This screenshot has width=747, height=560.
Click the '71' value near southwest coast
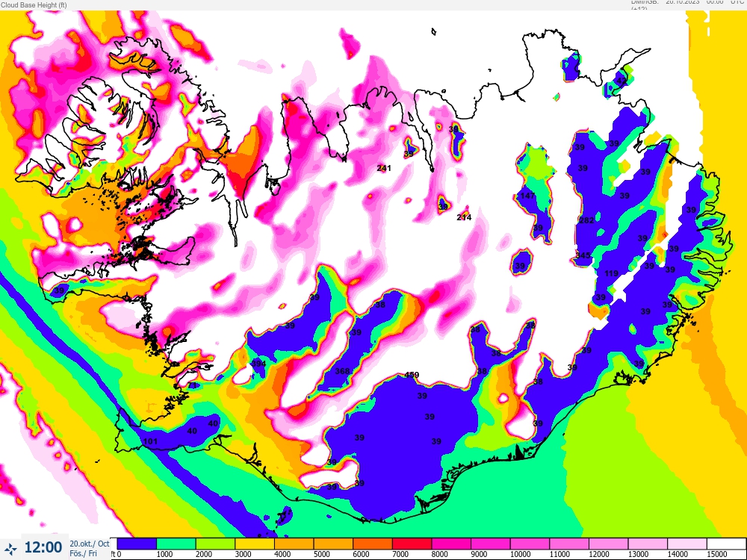pos(193,385)
